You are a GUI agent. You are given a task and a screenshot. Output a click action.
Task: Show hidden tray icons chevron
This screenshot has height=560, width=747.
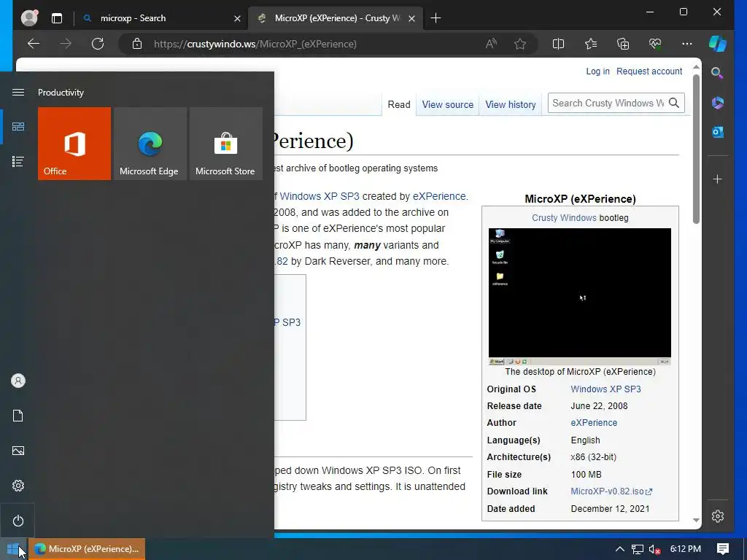(x=620, y=549)
